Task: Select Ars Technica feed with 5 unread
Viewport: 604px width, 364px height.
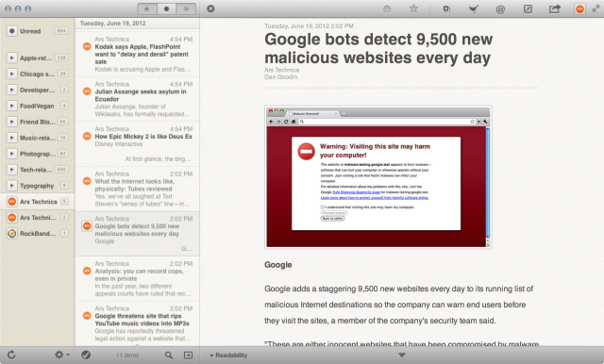Action: [x=38, y=201]
